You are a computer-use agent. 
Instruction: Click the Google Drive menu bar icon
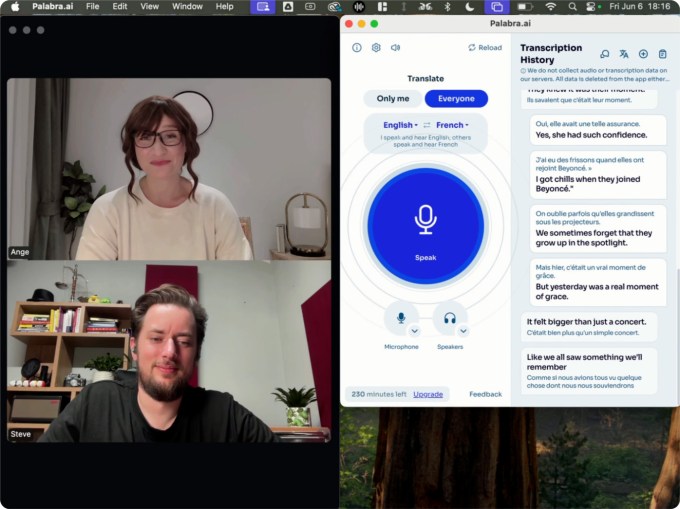coord(288,7)
